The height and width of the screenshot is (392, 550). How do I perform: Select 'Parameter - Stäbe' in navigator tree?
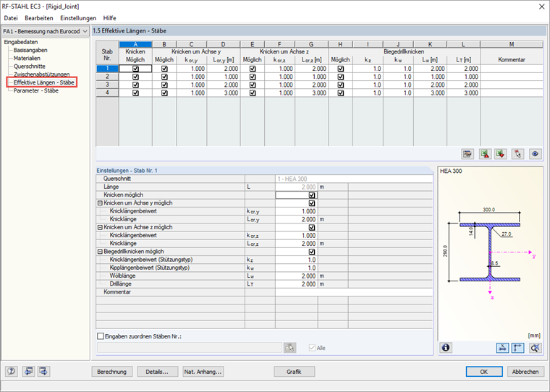[x=35, y=90]
